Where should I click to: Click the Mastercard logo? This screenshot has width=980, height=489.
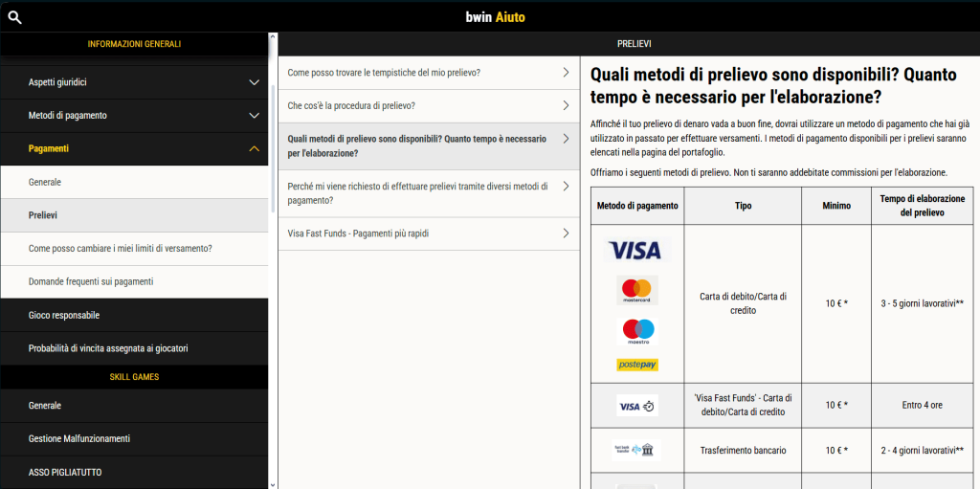[636, 290]
